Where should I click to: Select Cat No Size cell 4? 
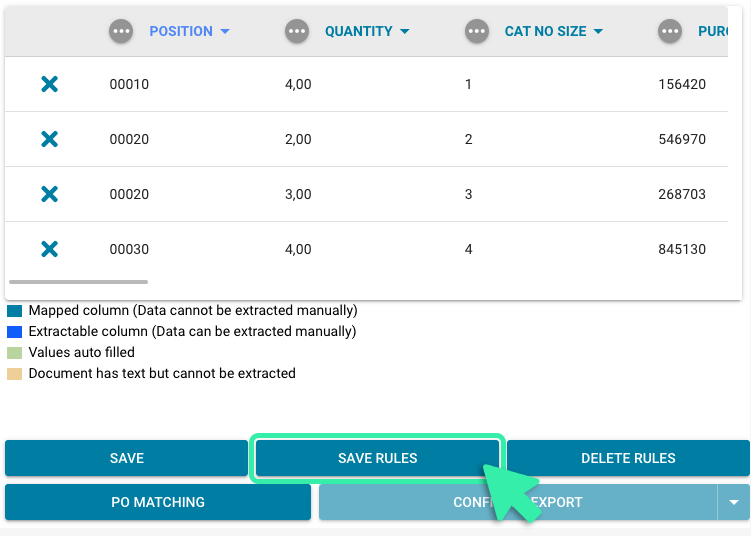tap(468, 249)
